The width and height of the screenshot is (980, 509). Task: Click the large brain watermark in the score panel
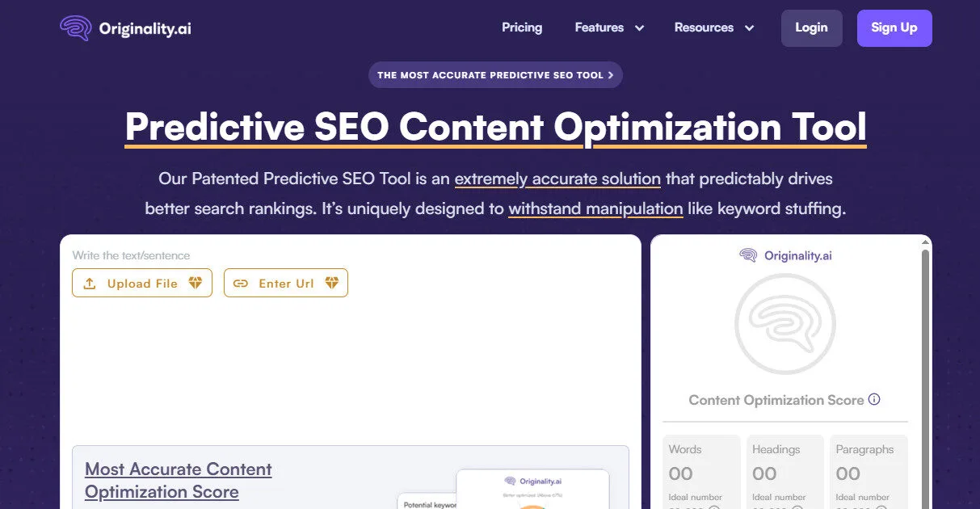click(x=784, y=322)
